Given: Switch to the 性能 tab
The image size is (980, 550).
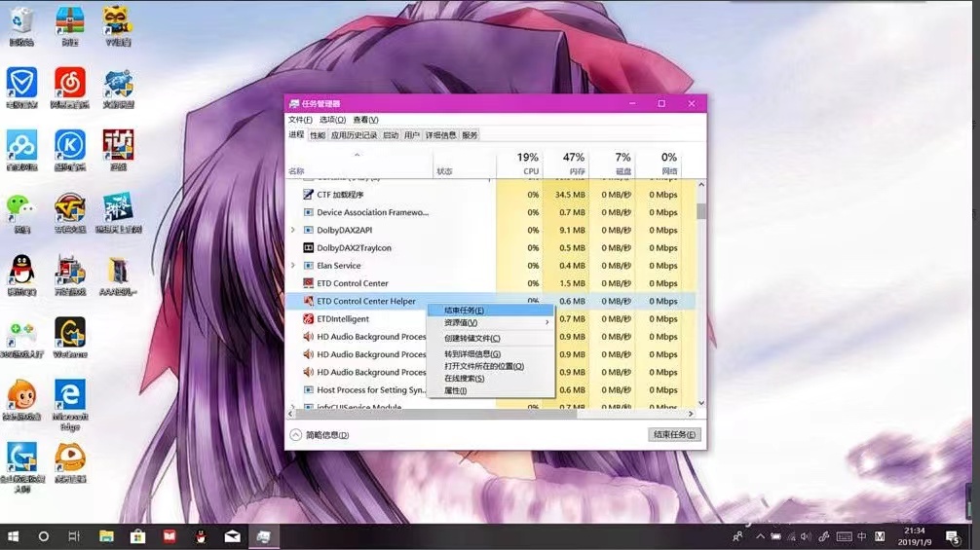Looking at the screenshot, I should (x=318, y=135).
